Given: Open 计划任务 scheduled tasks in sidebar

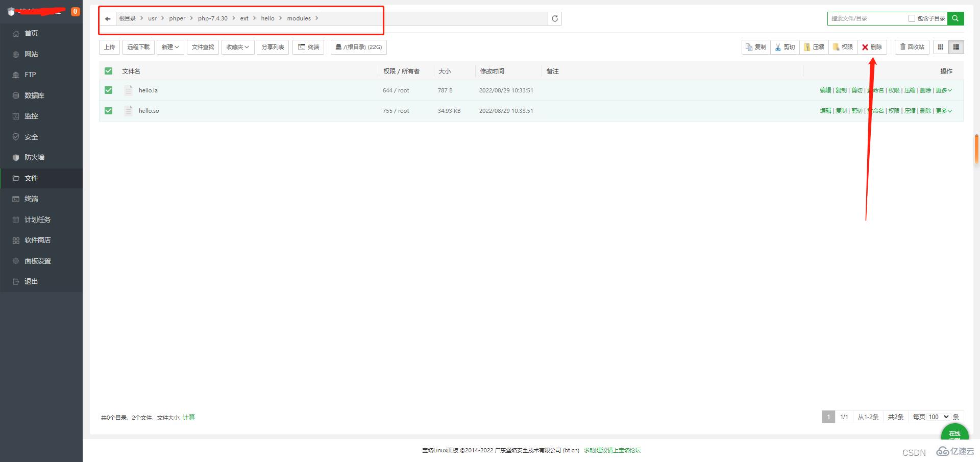Looking at the screenshot, I should pos(41,220).
